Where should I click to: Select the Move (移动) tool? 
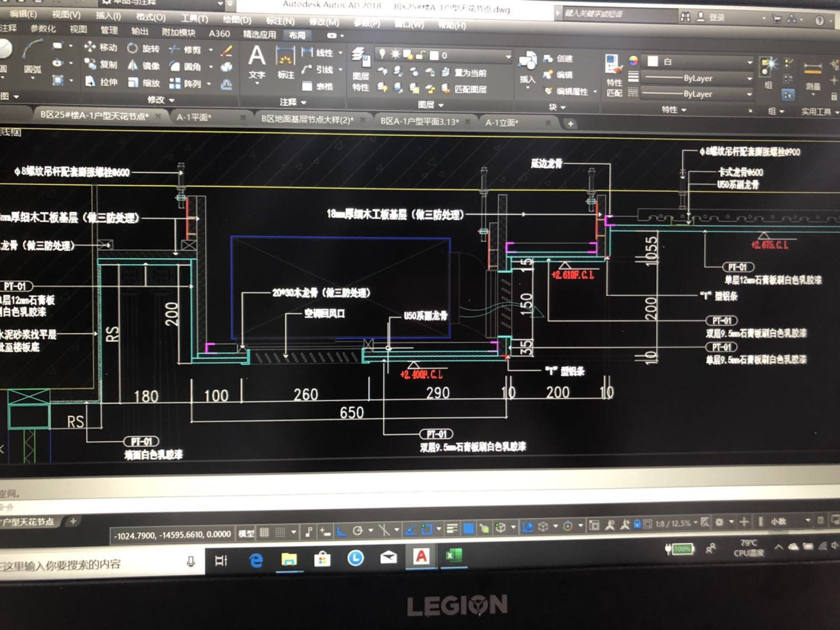click(x=101, y=47)
